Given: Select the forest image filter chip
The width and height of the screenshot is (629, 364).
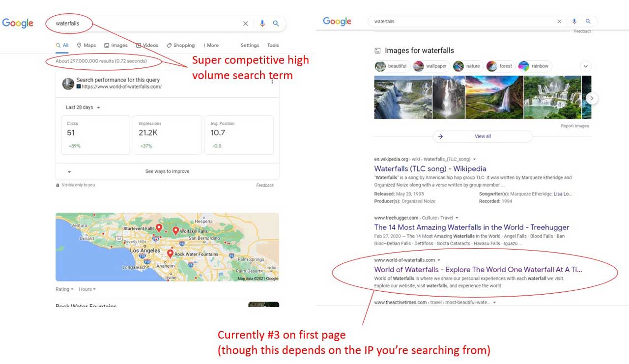Looking at the screenshot, I should (500, 66).
